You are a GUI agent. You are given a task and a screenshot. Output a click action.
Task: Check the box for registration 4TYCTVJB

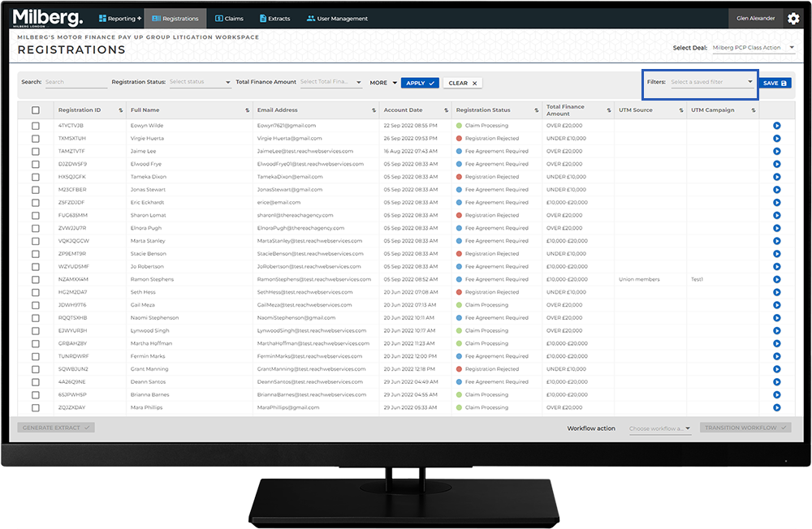point(35,126)
